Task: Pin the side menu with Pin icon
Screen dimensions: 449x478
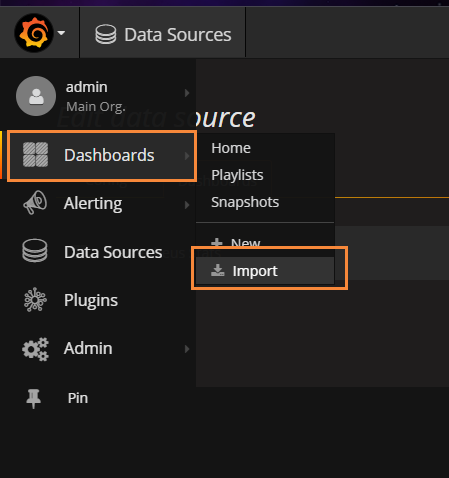Action: pos(33,398)
